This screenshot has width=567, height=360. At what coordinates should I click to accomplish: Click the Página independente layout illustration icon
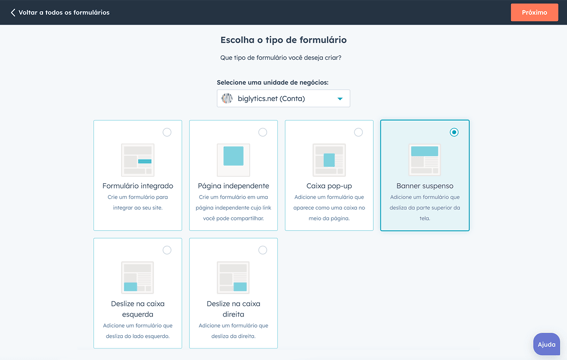(233, 160)
